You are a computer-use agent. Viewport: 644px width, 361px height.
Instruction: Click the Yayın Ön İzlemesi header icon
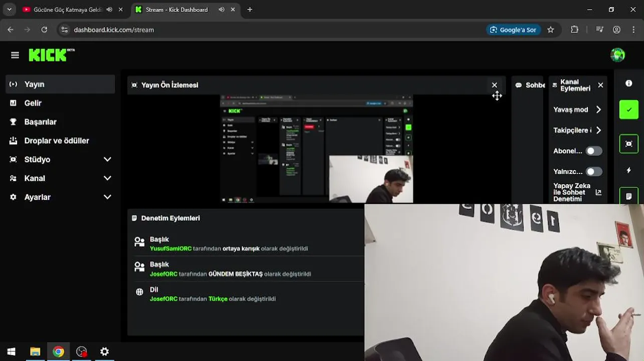[x=134, y=85]
